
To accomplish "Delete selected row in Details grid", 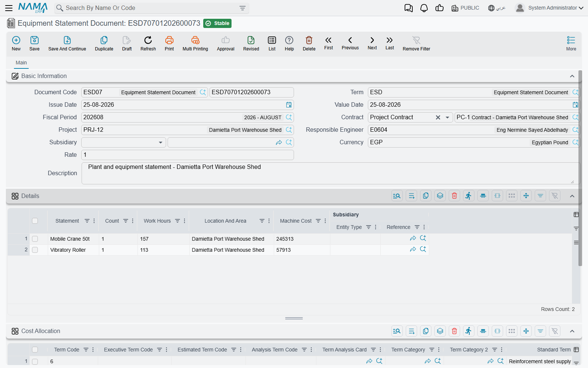I will (455, 196).
